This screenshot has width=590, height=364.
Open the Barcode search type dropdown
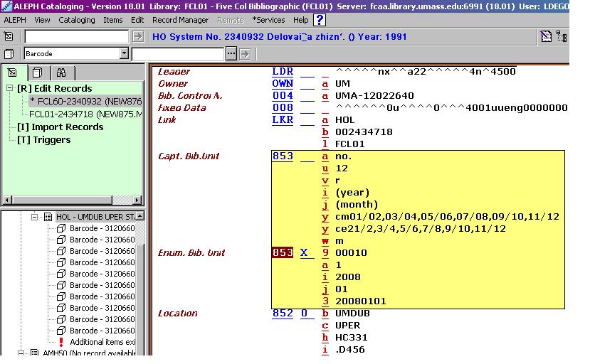tap(124, 53)
